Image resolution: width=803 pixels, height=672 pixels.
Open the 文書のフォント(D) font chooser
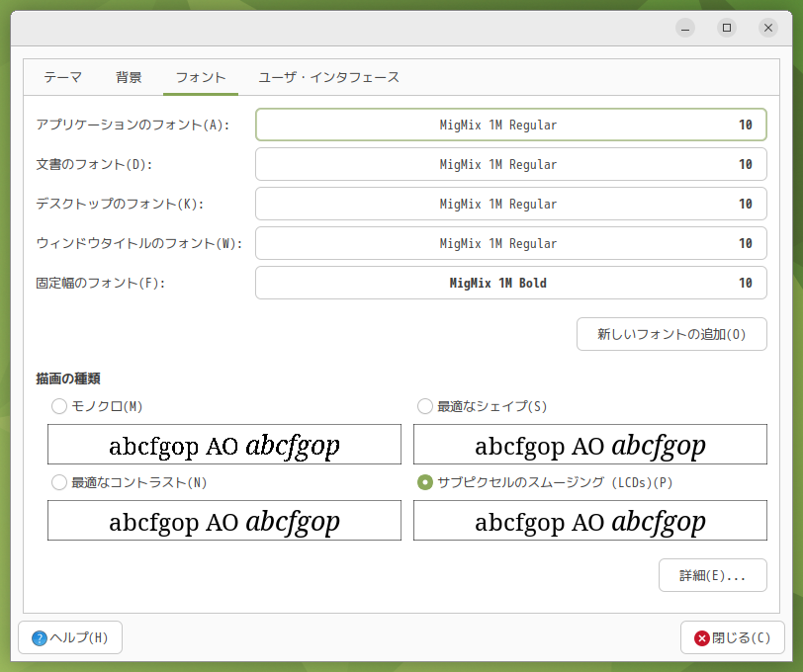[511, 164]
